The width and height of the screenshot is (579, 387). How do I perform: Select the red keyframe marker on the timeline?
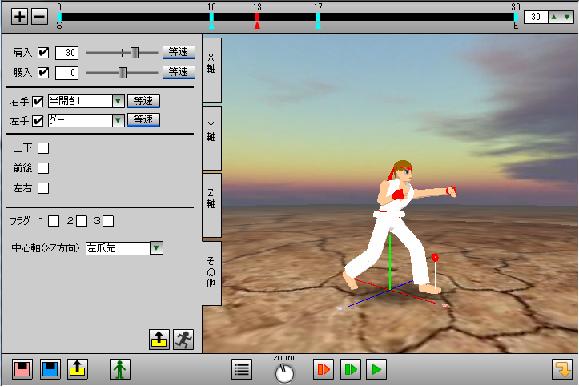click(x=257, y=21)
